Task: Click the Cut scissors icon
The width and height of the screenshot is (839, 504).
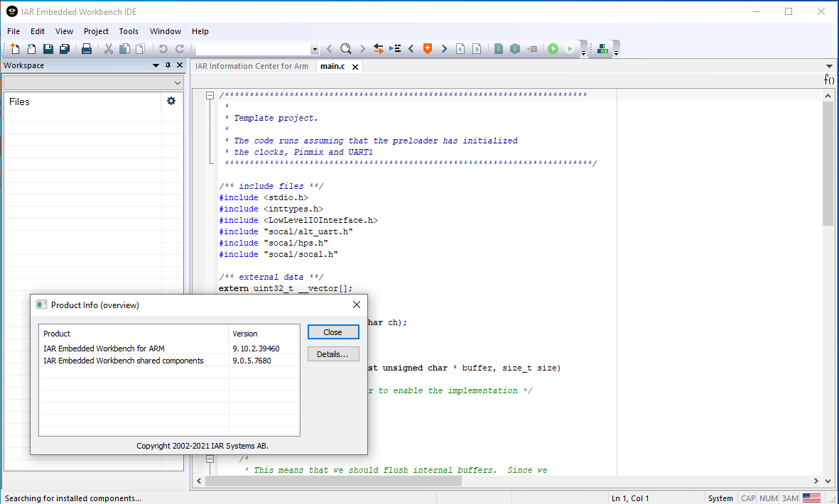Action: 109,49
